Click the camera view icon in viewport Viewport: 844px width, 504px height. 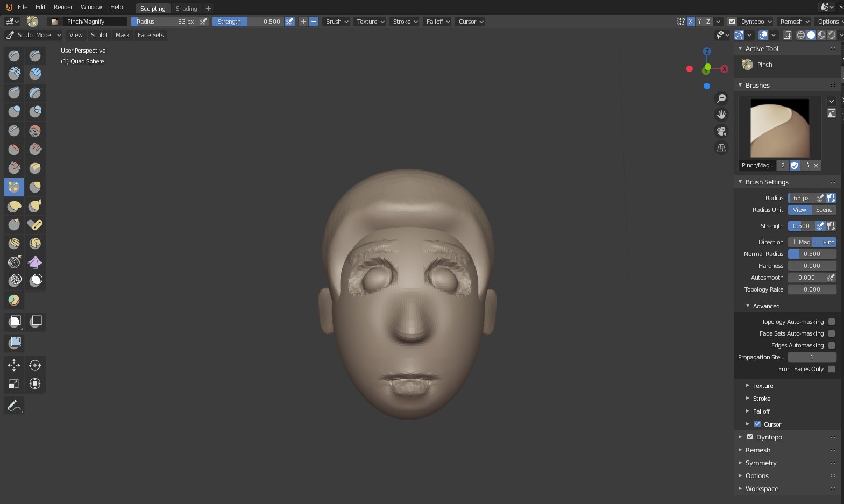pos(721,131)
